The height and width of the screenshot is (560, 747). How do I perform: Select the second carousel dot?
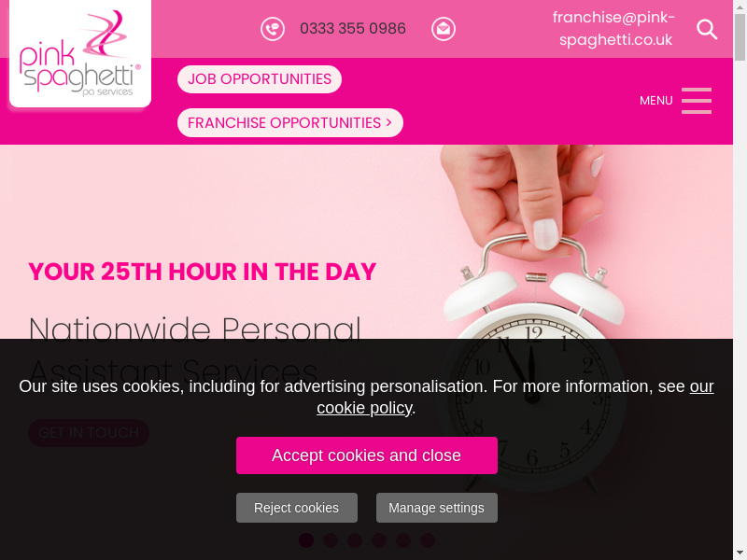point(331,540)
